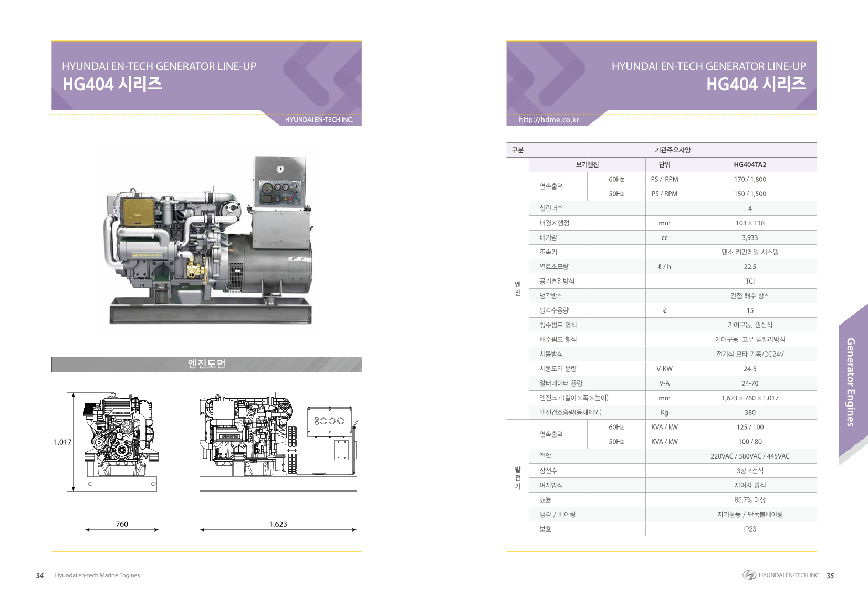This screenshot has height=614, width=868.
Task: Click the 220VAC / 380VAC / 445VAC cell
Action: click(x=749, y=456)
